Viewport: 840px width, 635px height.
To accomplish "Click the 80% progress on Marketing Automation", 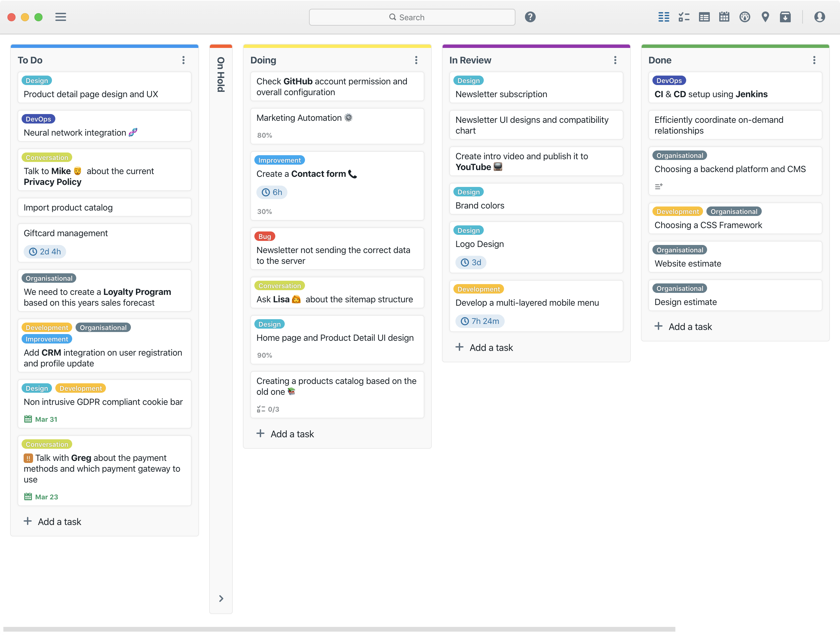I will pos(265,135).
